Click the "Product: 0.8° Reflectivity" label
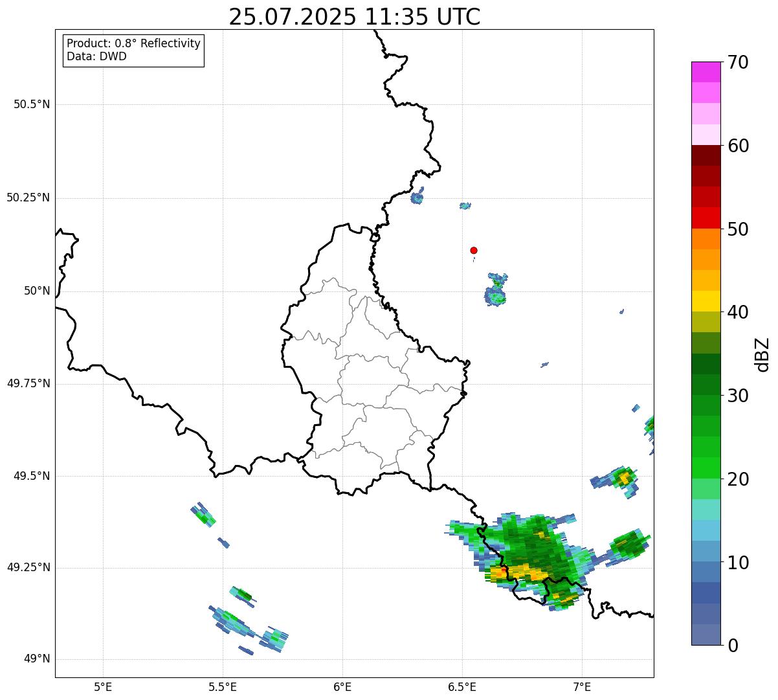 pyautogui.click(x=134, y=43)
